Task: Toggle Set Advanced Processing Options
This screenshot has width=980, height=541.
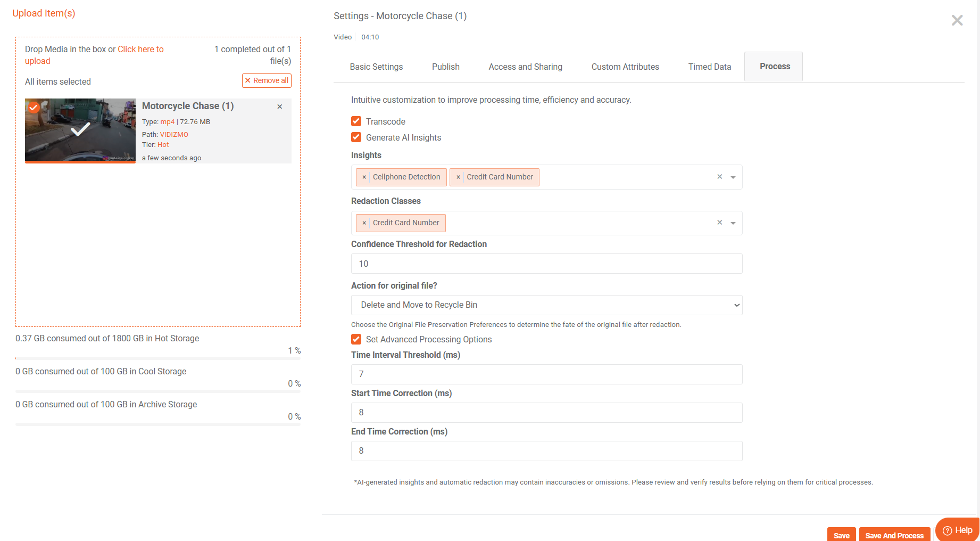Action: [x=356, y=339]
